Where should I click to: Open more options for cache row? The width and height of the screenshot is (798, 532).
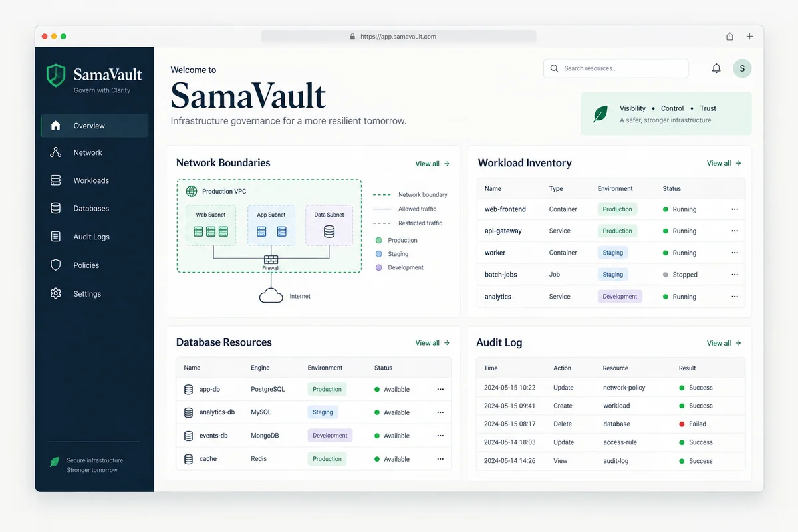point(440,459)
